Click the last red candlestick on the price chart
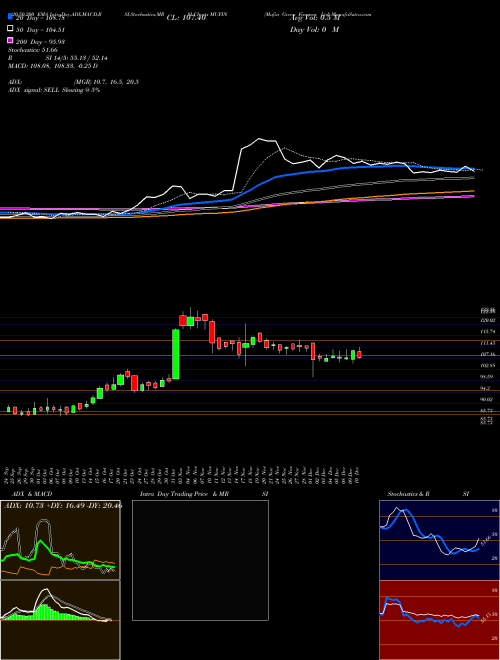Screen dimensions: 500x660 point(359,354)
